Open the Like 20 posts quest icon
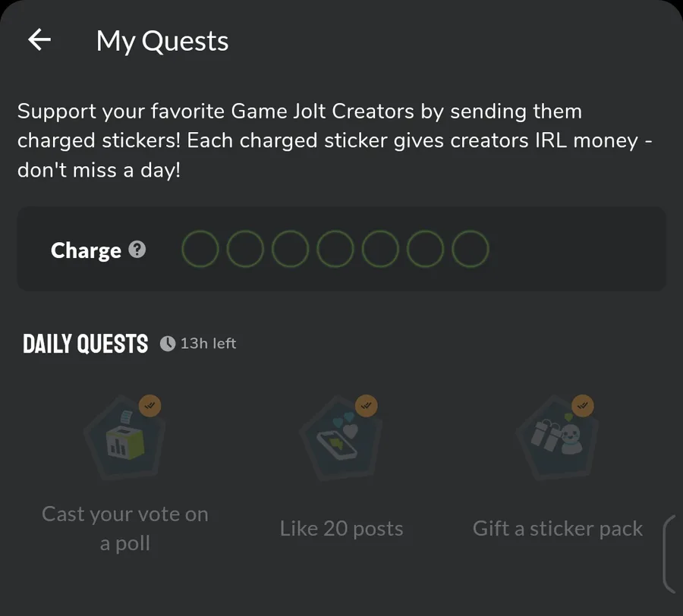 (341, 440)
